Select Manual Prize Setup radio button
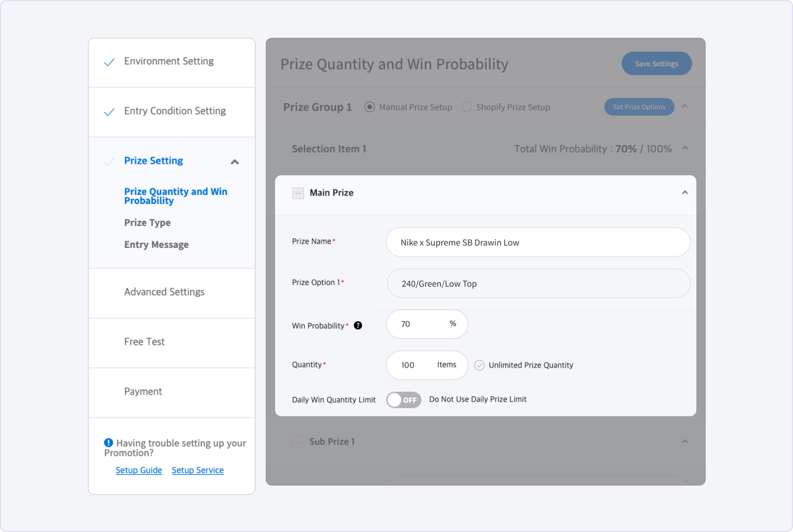Viewport: 793px width, 532px height. (369, 107)
